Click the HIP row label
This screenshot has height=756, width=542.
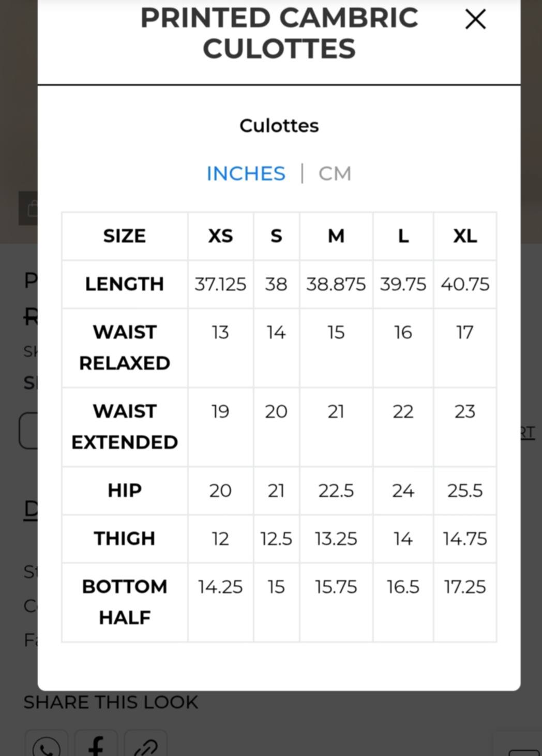125,490
